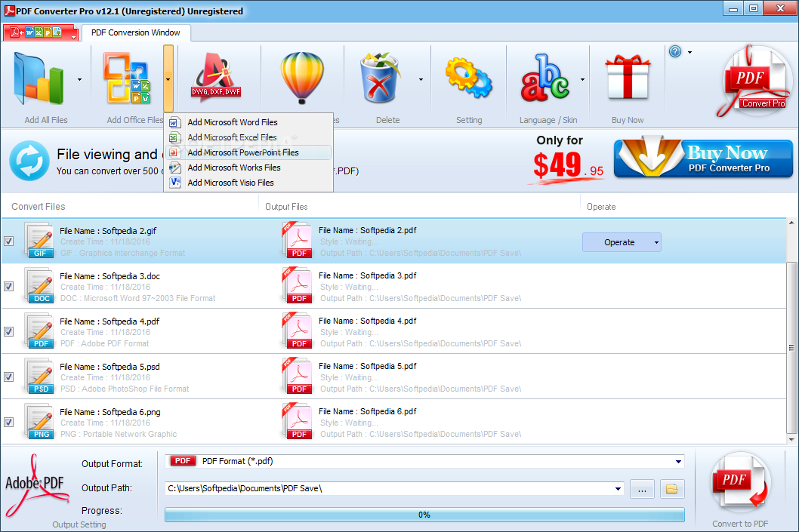This screenshot has width=799, height=532.
Task: Click the PNG file icon for Softpedia 6.png
Action: pos(39,422)
